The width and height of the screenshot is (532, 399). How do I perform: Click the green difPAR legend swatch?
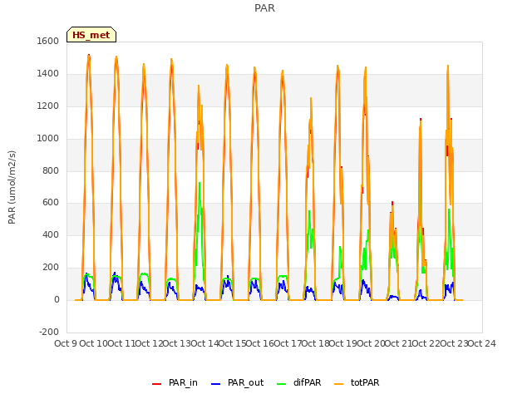click(x=281, y=384)
